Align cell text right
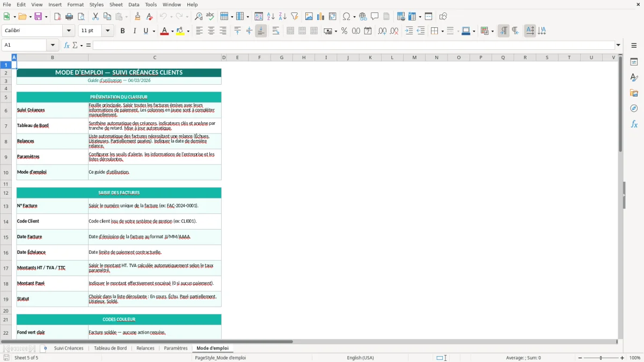Screen dimensions: 644x362 223,31
